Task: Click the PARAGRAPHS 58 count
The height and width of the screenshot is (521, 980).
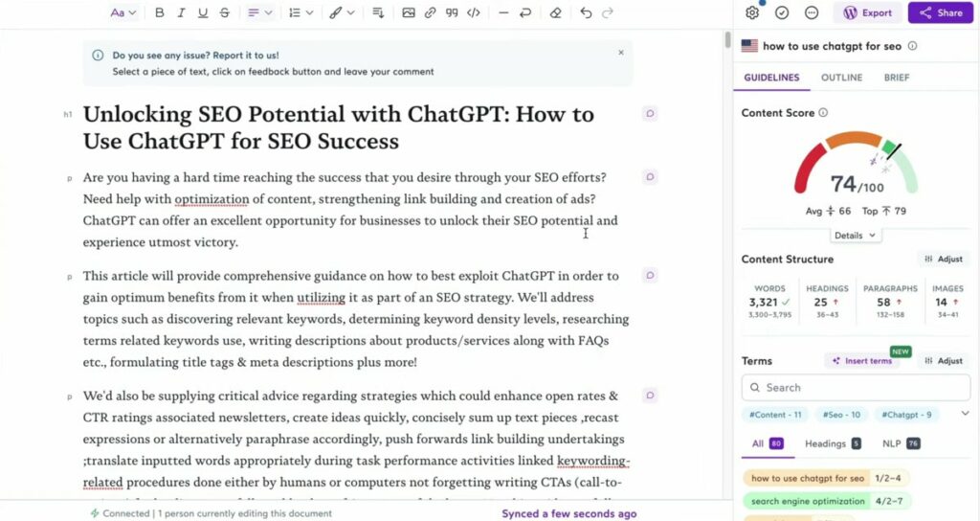Action: click(890, 302)
